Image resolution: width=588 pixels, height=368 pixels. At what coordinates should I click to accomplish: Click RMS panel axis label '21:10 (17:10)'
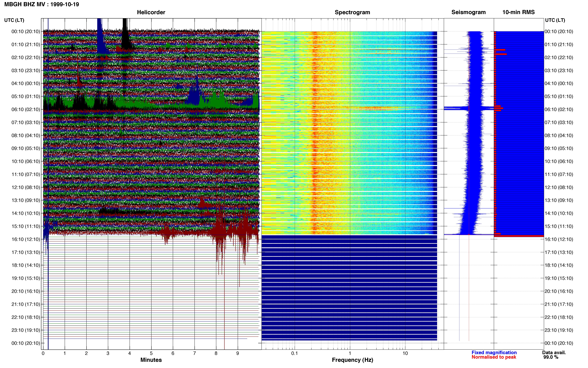click(x=559, y=304)
